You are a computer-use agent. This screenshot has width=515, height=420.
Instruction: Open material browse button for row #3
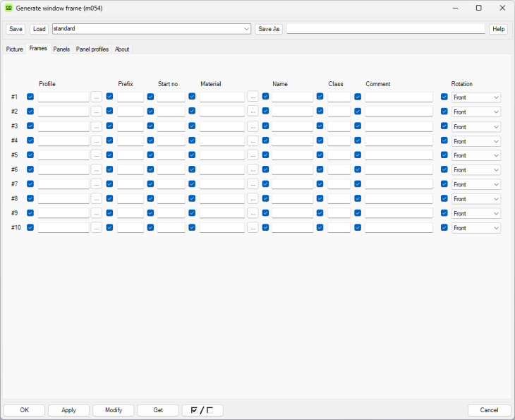pos(253,126)
